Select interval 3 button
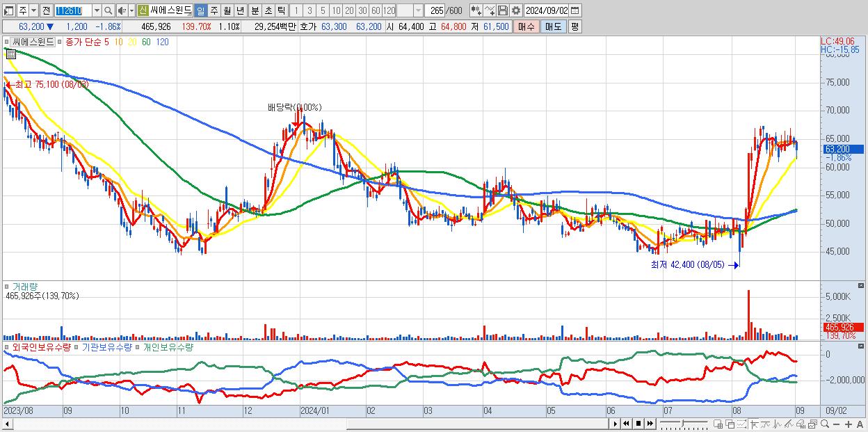Screen dimensions: 868x432 pyautogui.click(x=310, y=10)
